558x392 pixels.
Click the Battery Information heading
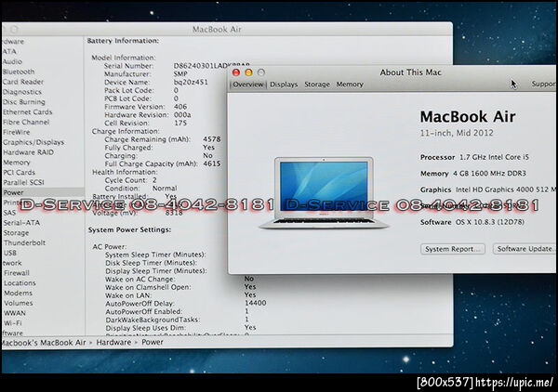point(123,41)
